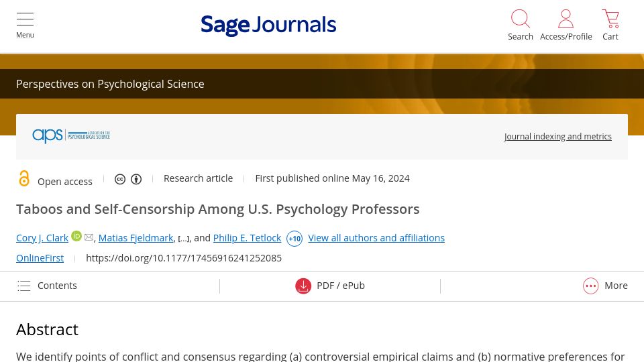644x362 pixels.
Task: Open Journal indexing and metrics link
Action: click(557, 136)
